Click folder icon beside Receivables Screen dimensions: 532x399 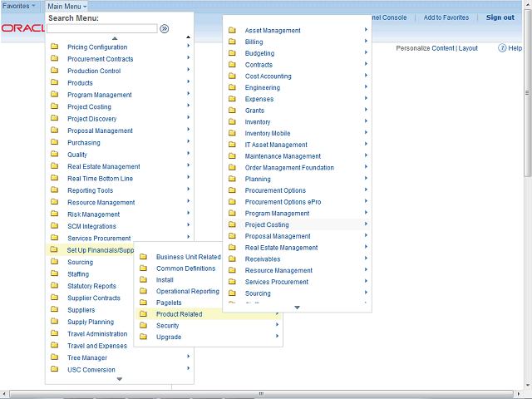(232, 259)
